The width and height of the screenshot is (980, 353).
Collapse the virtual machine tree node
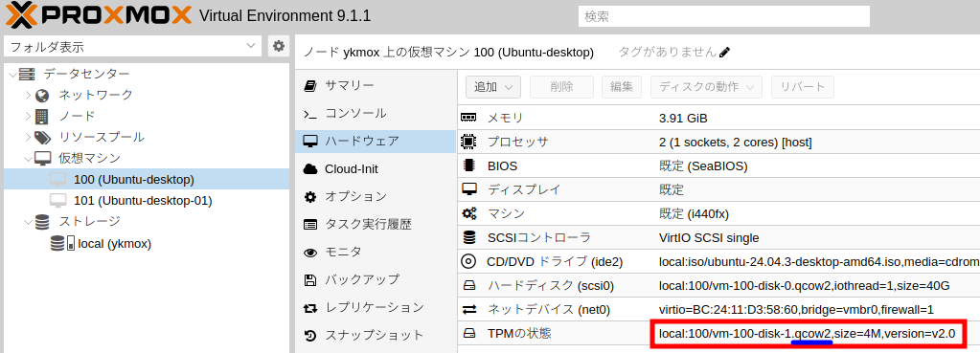pos(28,159)
